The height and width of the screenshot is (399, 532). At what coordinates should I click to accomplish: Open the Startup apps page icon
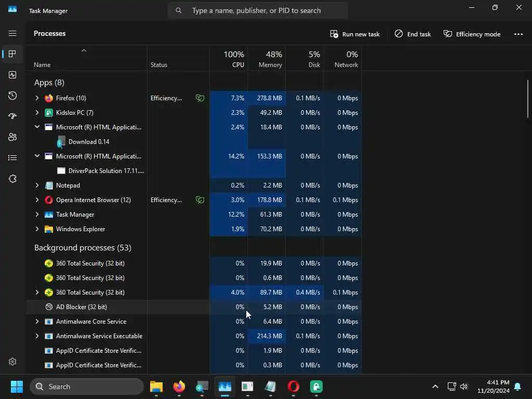tap(12, 116)
